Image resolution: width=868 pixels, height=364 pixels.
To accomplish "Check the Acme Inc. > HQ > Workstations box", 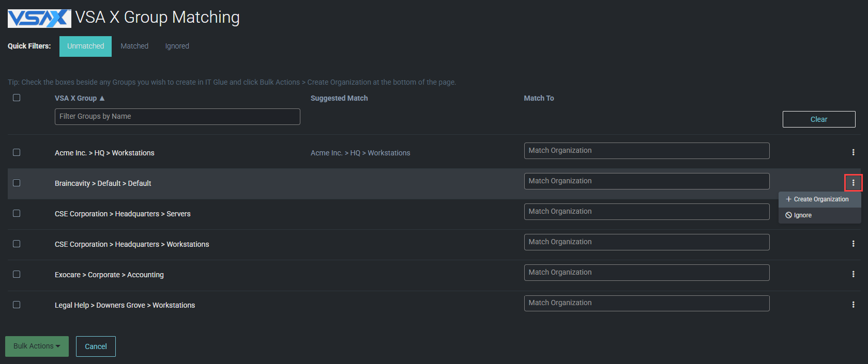I will (x=17, y=152).
